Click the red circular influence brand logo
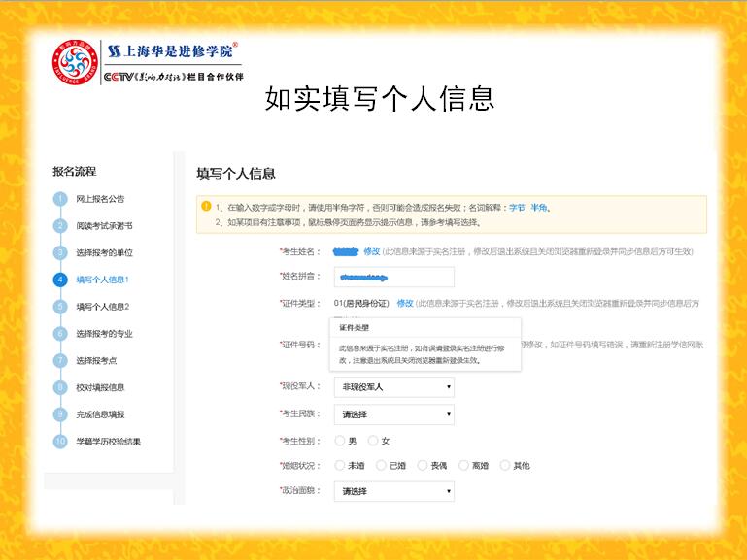The width and height of the screenshot is (747, 560). coord(75,62)
